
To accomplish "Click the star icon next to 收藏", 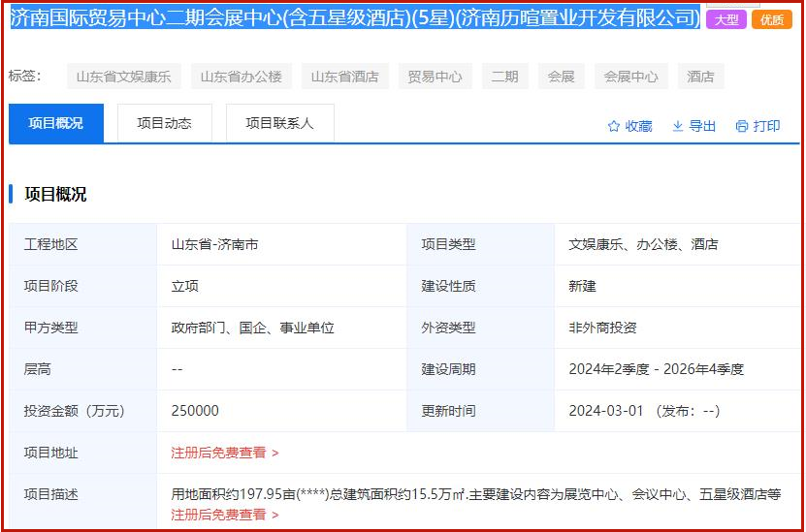I will pyautogui.click(x=614, y=126).
